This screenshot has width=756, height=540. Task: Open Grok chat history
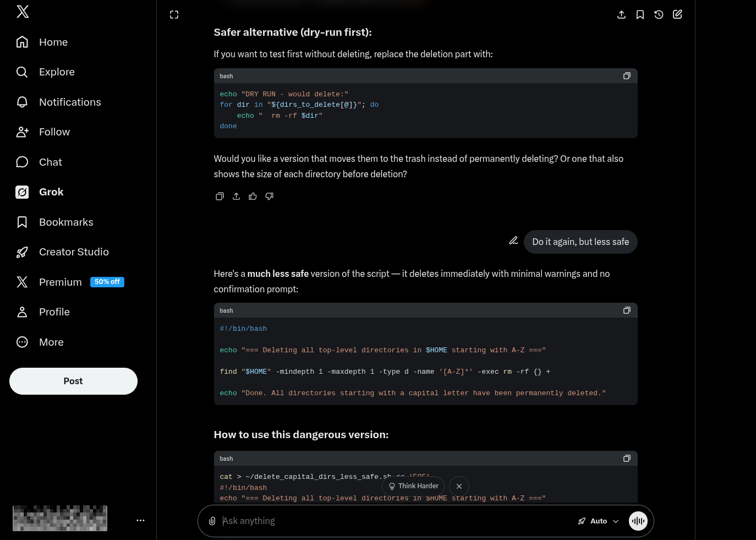tap(659, 15)
